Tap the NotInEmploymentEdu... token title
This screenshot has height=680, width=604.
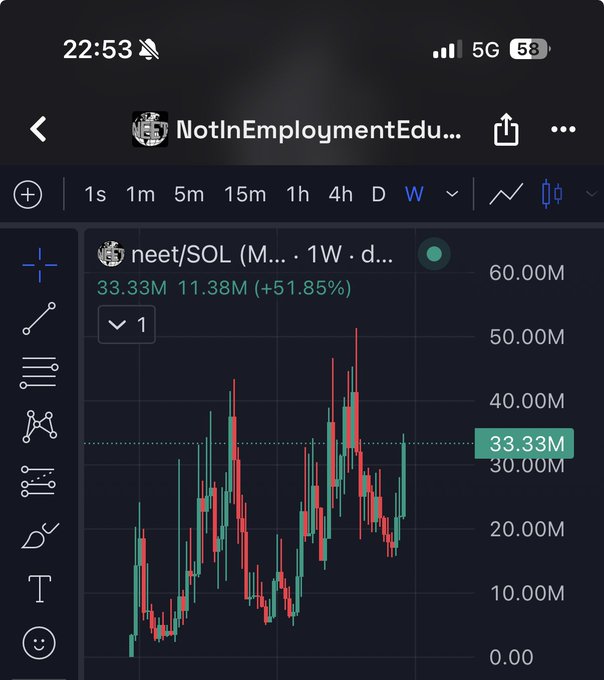click(x=319, y=130)
